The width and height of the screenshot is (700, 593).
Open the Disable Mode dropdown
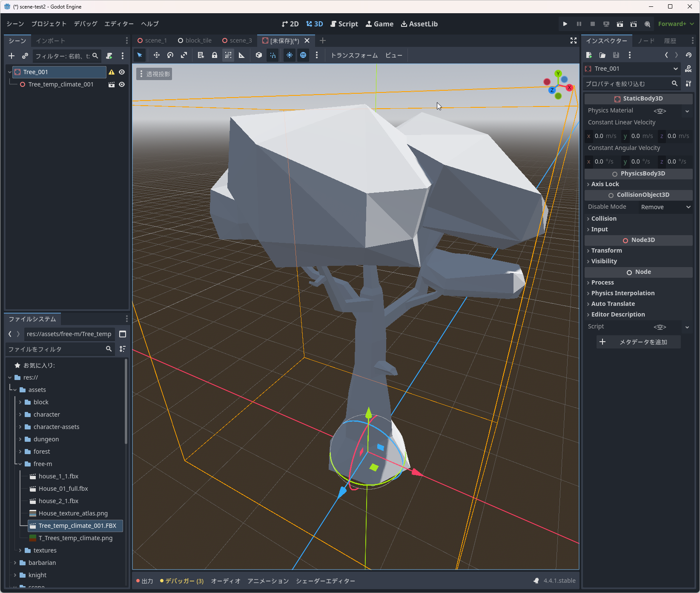[665, 207]
